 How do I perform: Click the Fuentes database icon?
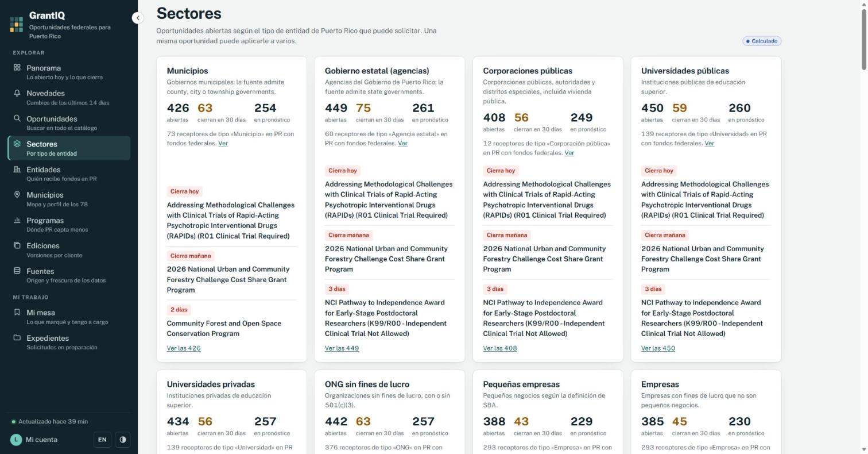(x=17, y=271)
